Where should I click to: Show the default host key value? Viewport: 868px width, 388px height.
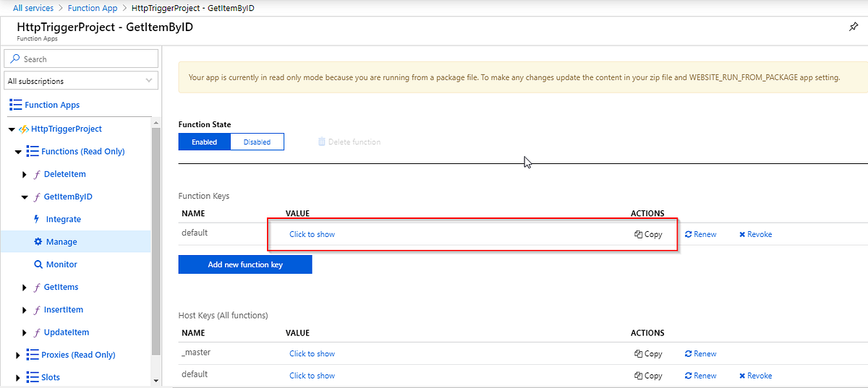[312, 376]
